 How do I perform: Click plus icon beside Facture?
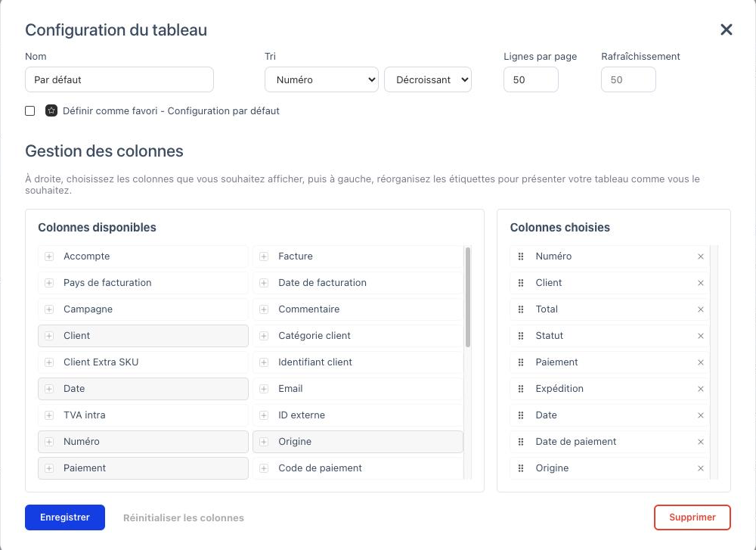264,256
